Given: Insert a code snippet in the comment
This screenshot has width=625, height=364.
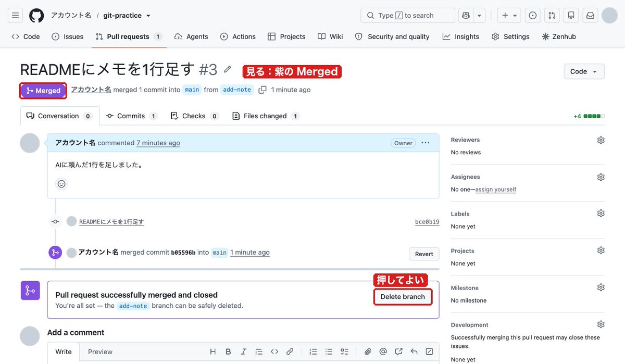Looking at the screenshot, I should click(x=274, y=352).
